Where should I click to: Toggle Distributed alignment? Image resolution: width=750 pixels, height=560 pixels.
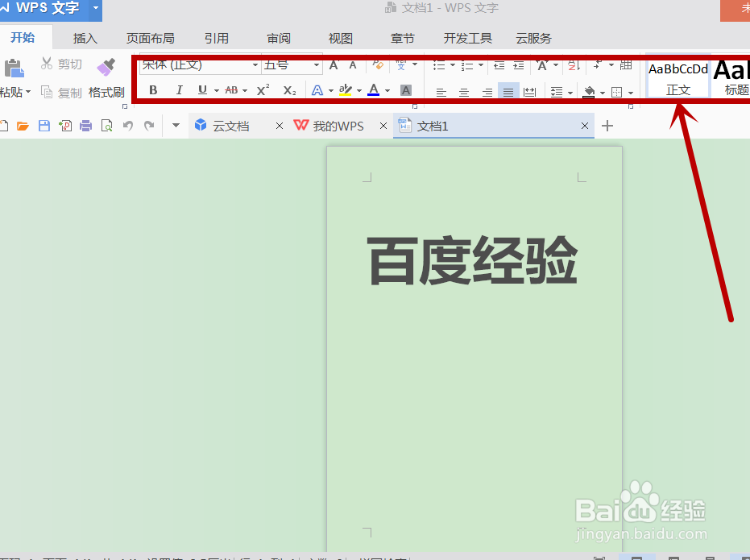tap(529, 92)
